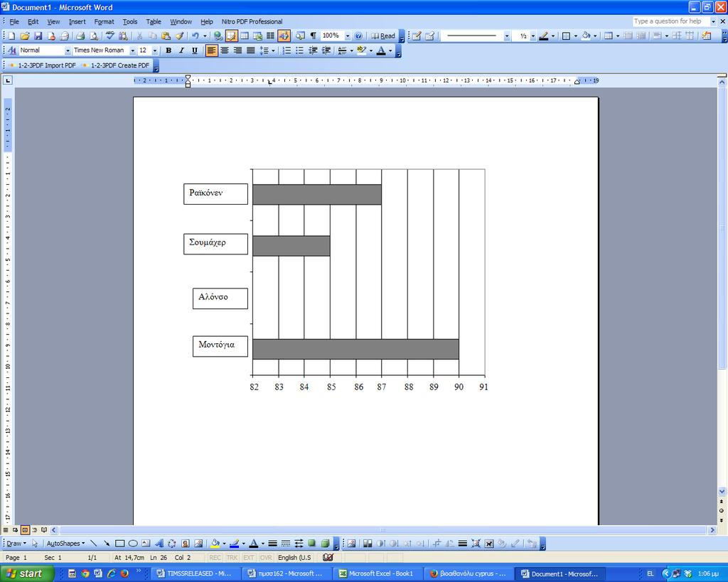The image size is (728, 582).
Task: Open the Tools menu
Action: pos(130,21)
